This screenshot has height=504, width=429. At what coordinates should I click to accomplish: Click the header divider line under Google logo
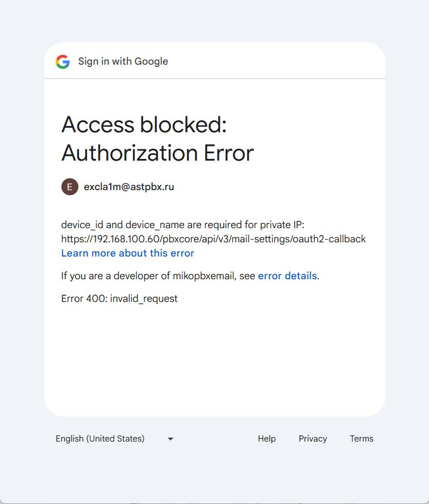(x=214, y=78)
